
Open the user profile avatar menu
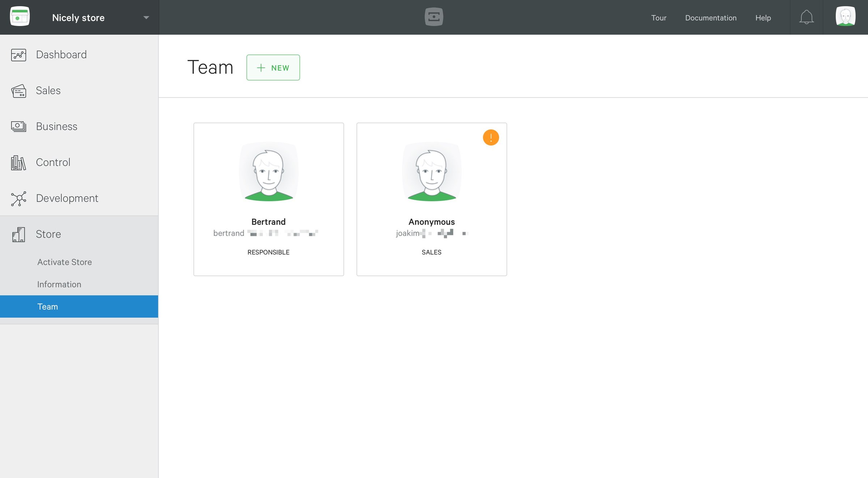tap(845, 16)
